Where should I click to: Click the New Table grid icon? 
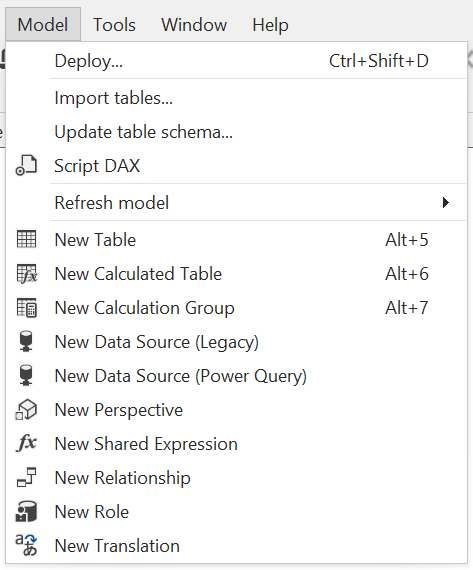pyautogui.click(x=26, y=240)
